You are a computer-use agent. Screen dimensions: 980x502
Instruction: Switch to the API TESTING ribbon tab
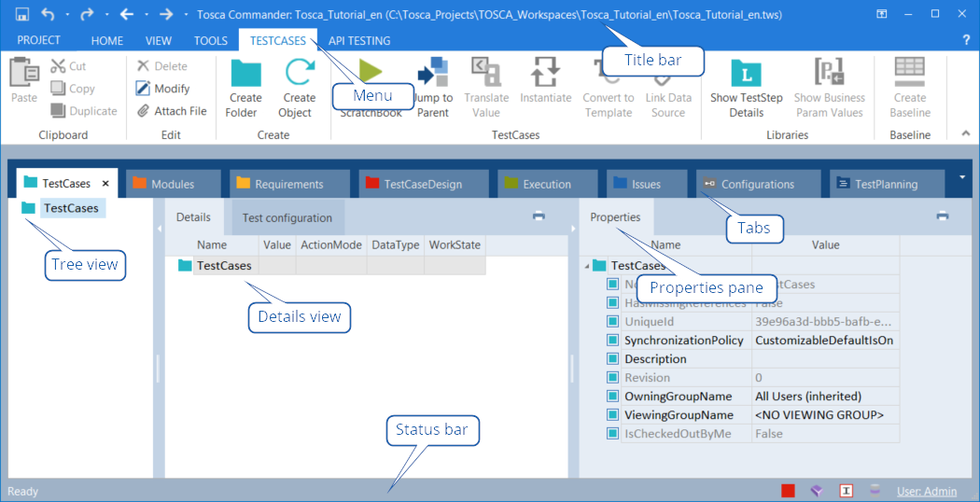tap(359, 41)
